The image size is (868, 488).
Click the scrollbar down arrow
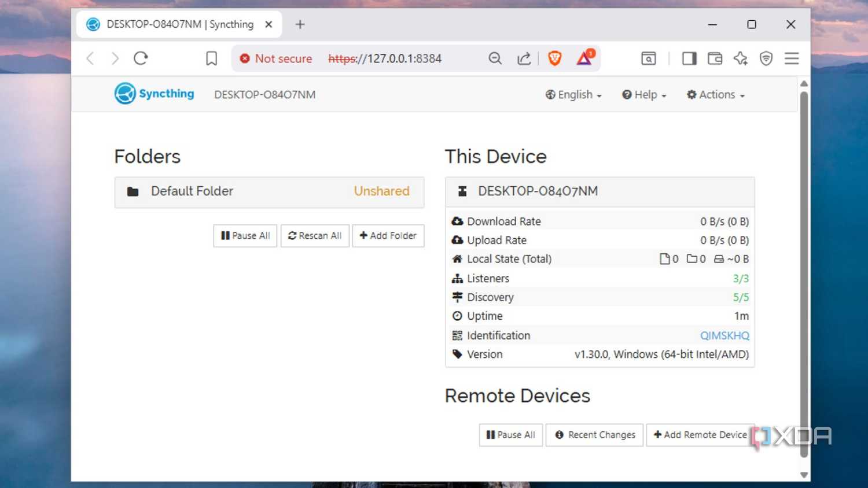pos(804,475)
